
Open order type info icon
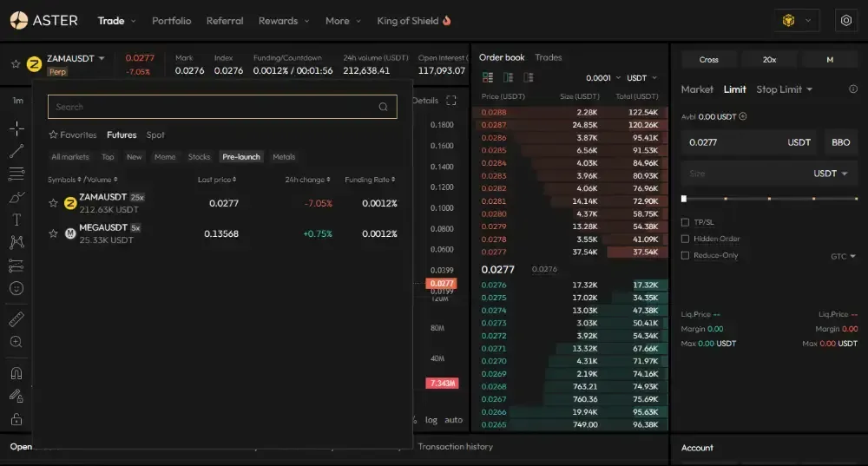pyautogui.click(x=853, y=89)
